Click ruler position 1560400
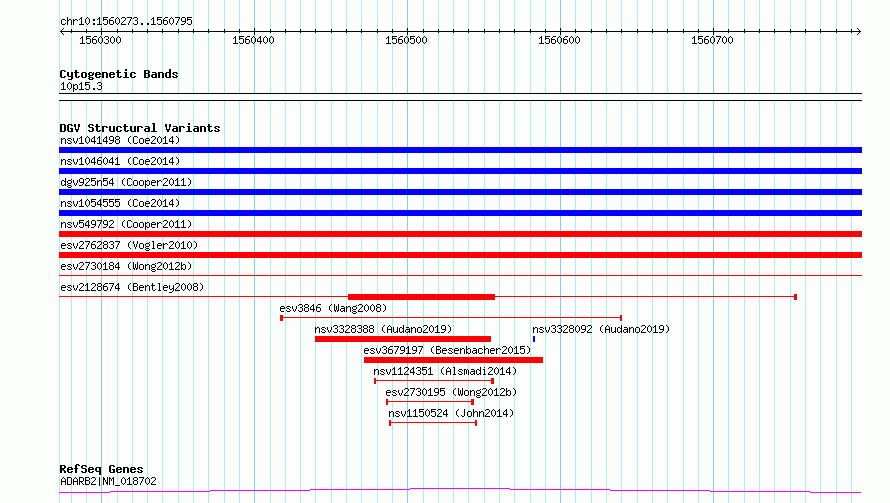 click(253, 40)
